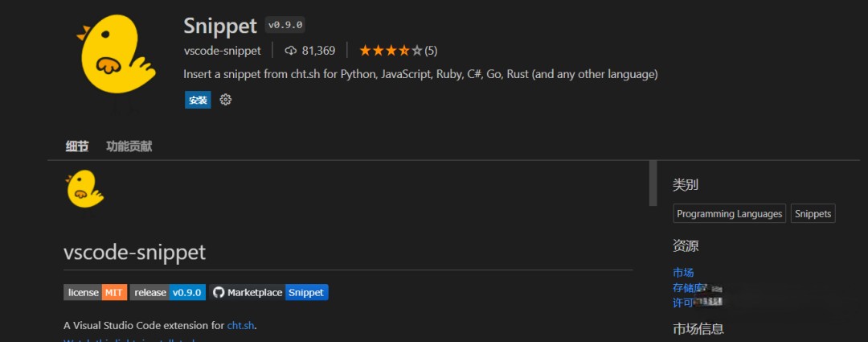Open the 存储库 repository link
The image size is (868, 342).
689,287
